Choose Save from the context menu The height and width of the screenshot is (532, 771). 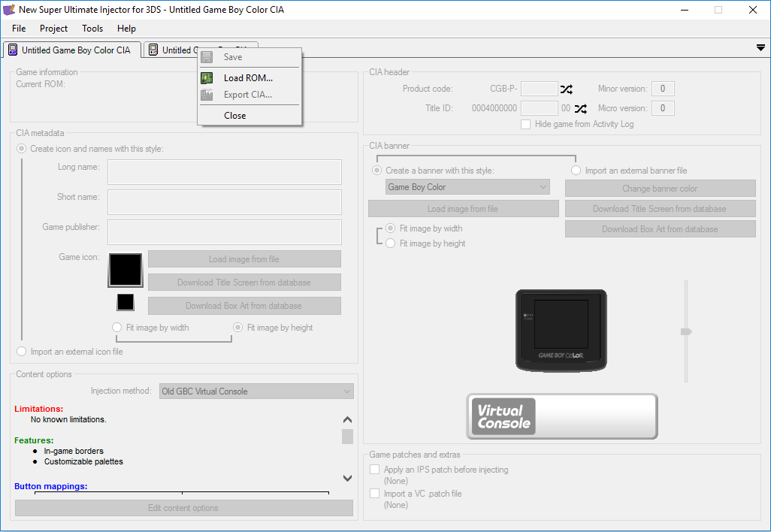[x=249, y=57]
